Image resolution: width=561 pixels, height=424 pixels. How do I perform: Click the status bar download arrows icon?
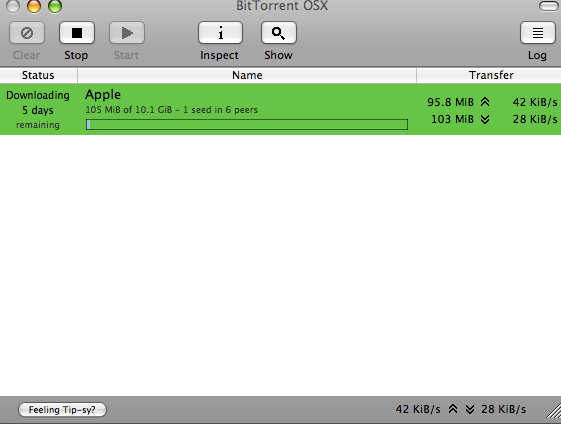470,409
